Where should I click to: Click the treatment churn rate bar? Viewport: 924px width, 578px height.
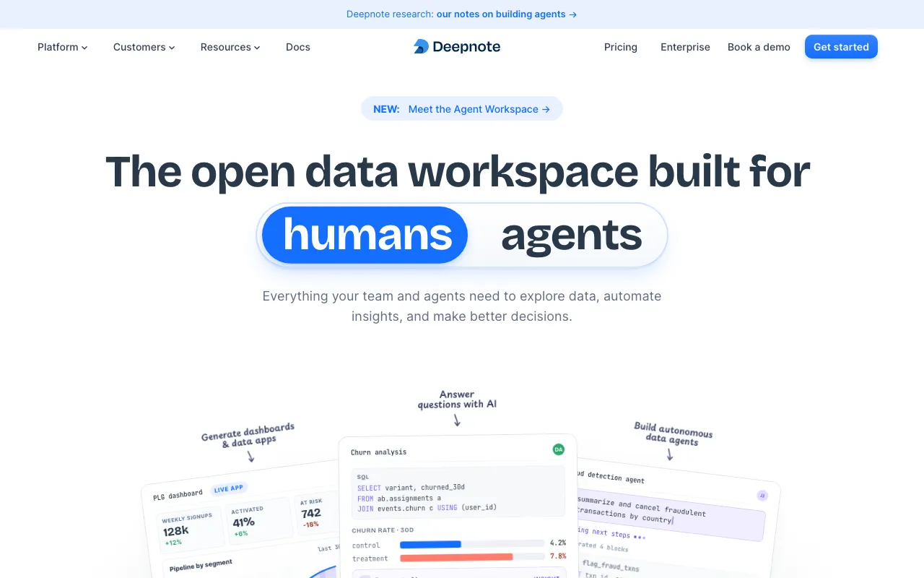pos(472,557)
